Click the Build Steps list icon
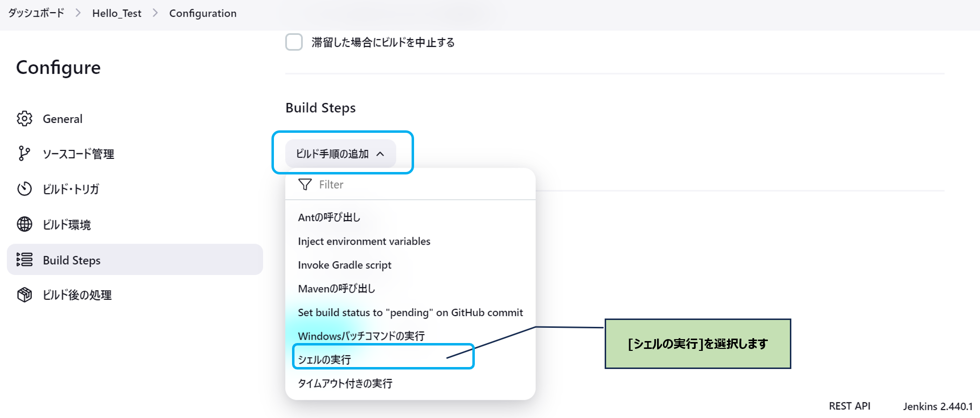The image size is (980, 418). 24,259
